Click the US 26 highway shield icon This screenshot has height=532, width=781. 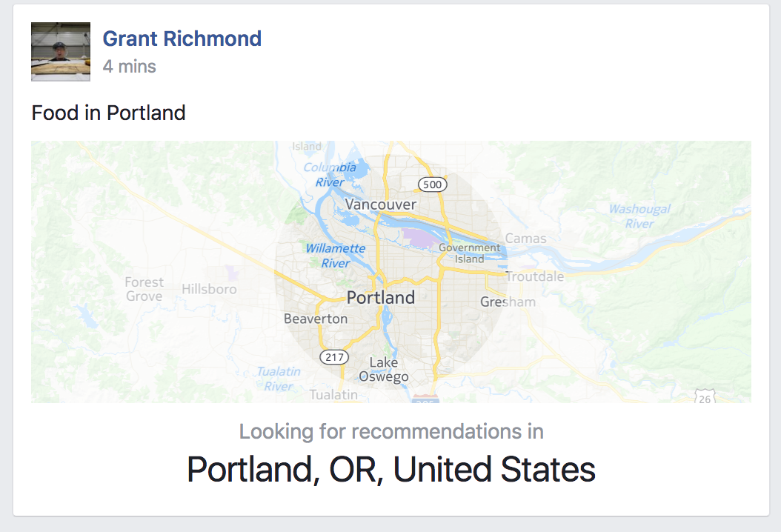pyautogui.click(x=705, y=397)
